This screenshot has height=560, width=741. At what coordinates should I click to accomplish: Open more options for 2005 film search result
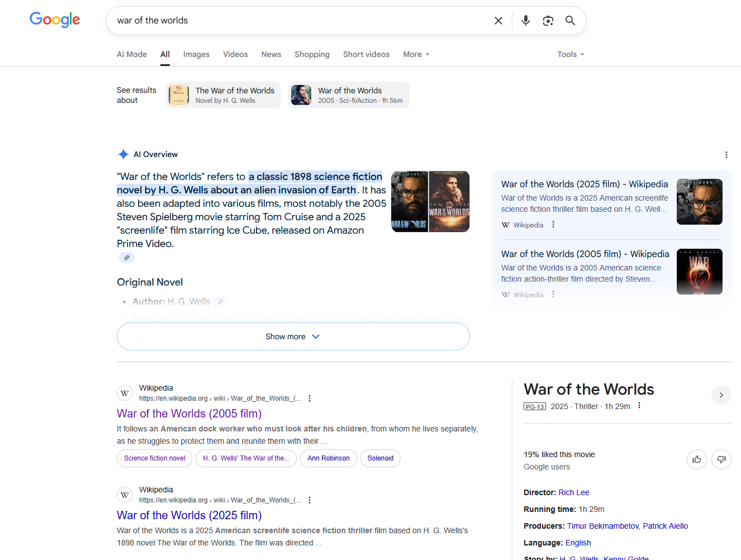(x=310, y=398)
